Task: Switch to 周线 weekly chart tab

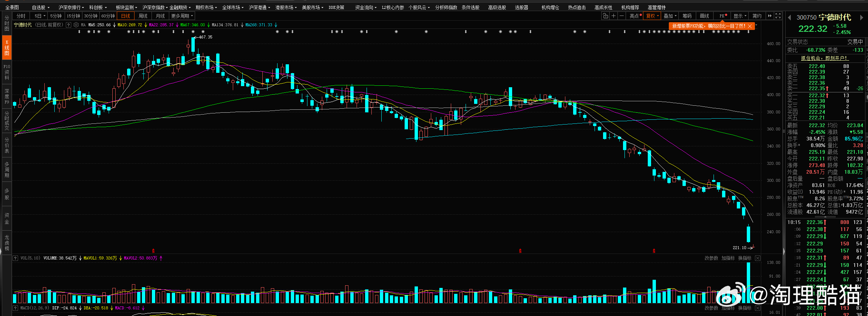Action: [x=143, y=16]
